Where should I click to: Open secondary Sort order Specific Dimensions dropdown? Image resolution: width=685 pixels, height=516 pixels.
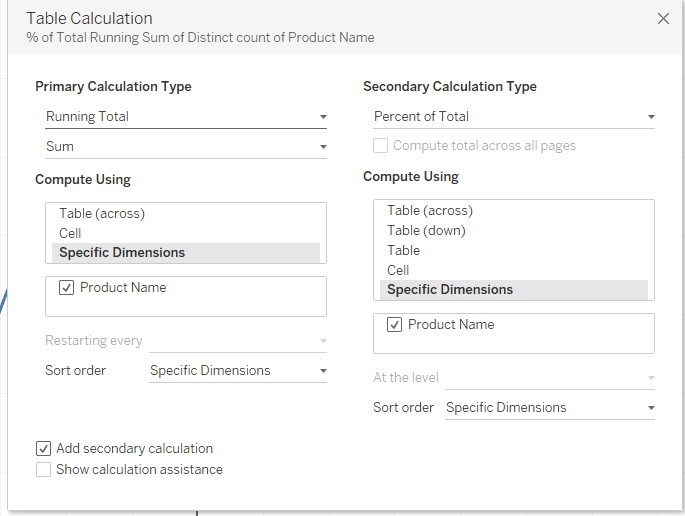pyautogui.click(x=550, y=408)
